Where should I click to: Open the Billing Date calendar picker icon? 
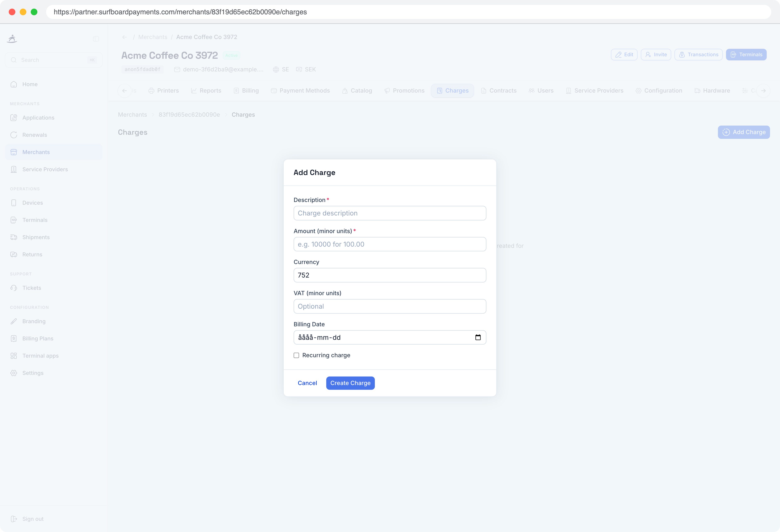(x=478, y=338)
